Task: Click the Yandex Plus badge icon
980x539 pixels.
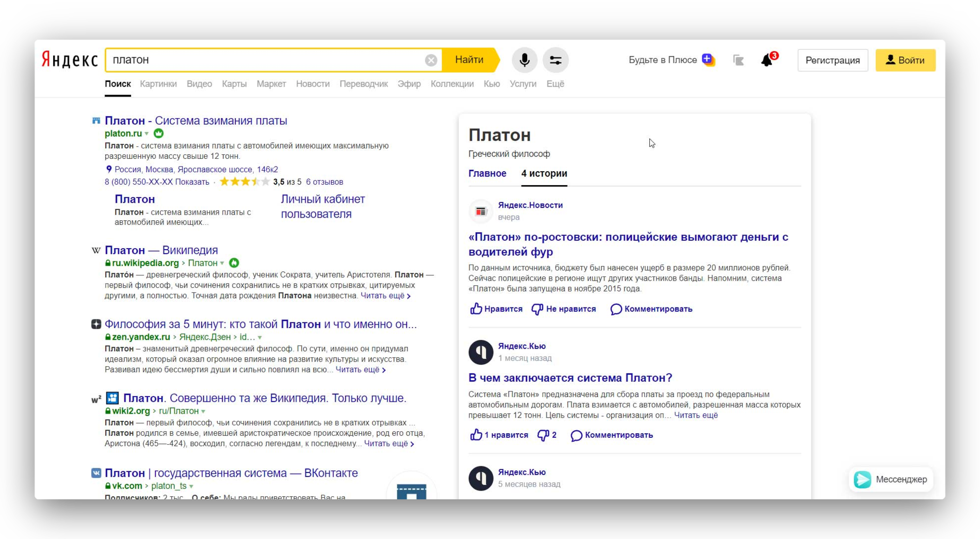Action: [709, 60]
